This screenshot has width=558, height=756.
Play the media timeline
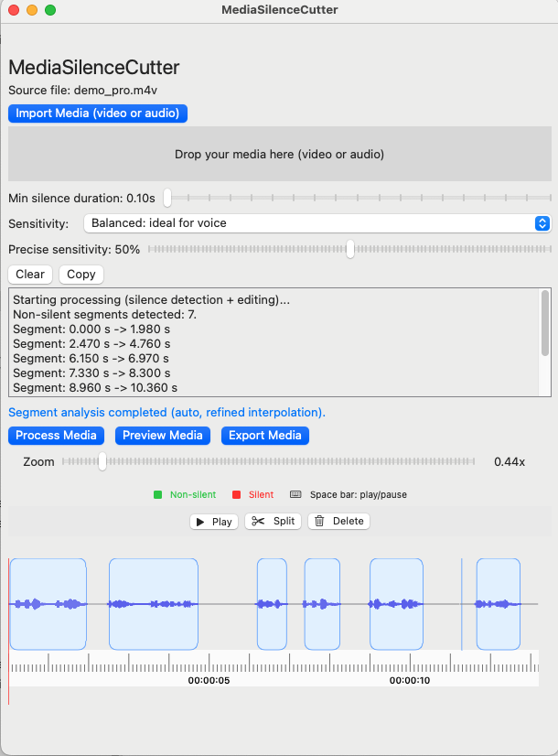tap(214, 522)
